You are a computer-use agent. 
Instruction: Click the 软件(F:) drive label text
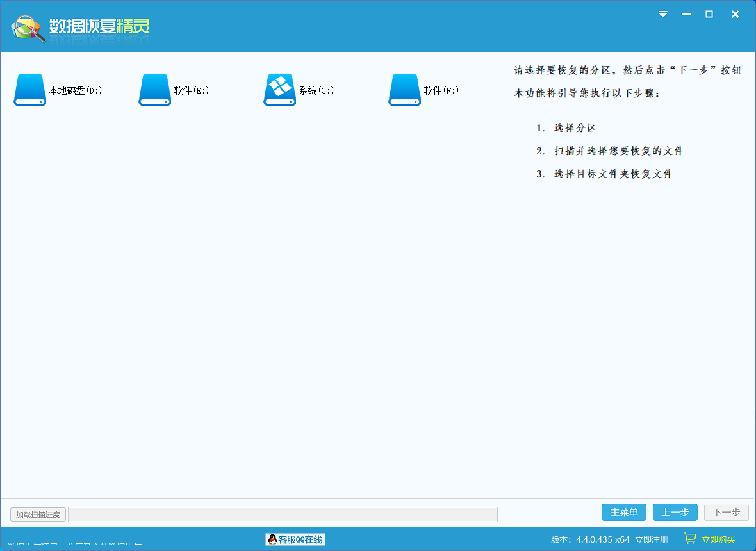[x=441, y=90]
